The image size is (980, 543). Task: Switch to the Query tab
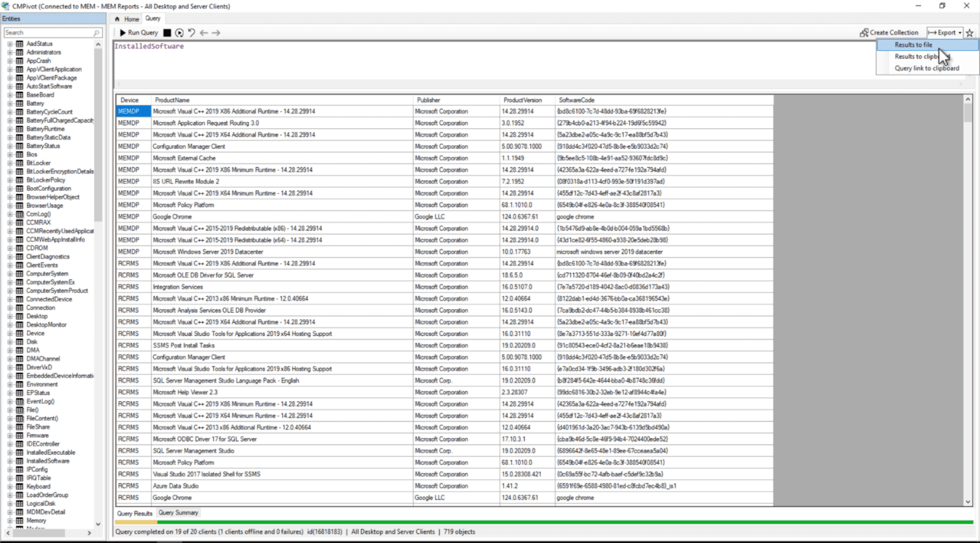153,19
